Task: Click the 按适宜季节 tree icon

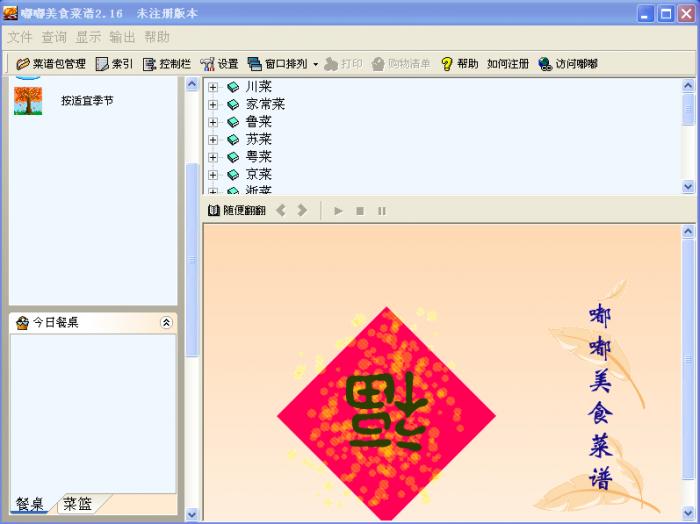Action: pyautogui.click(x=28, y=101)
